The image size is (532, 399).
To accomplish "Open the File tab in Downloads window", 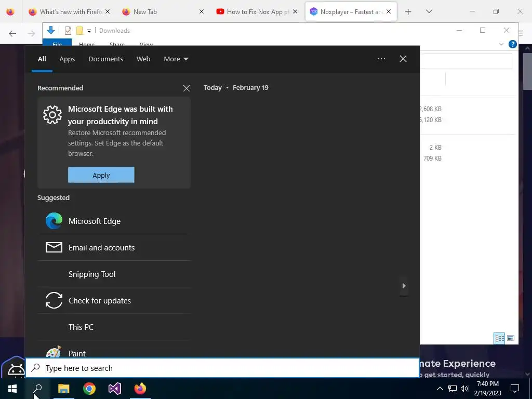I will tap(57, 43).
